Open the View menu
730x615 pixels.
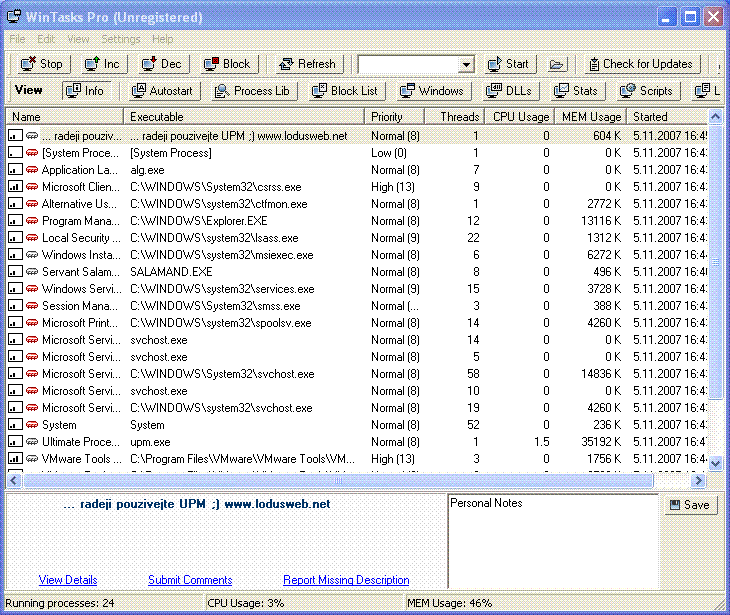click(78, 39)
